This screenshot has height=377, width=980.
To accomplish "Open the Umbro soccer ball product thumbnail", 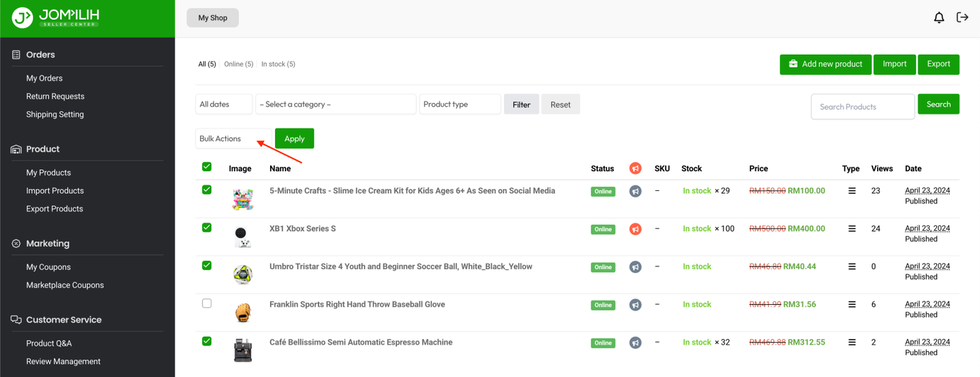I will pos(242,274).
